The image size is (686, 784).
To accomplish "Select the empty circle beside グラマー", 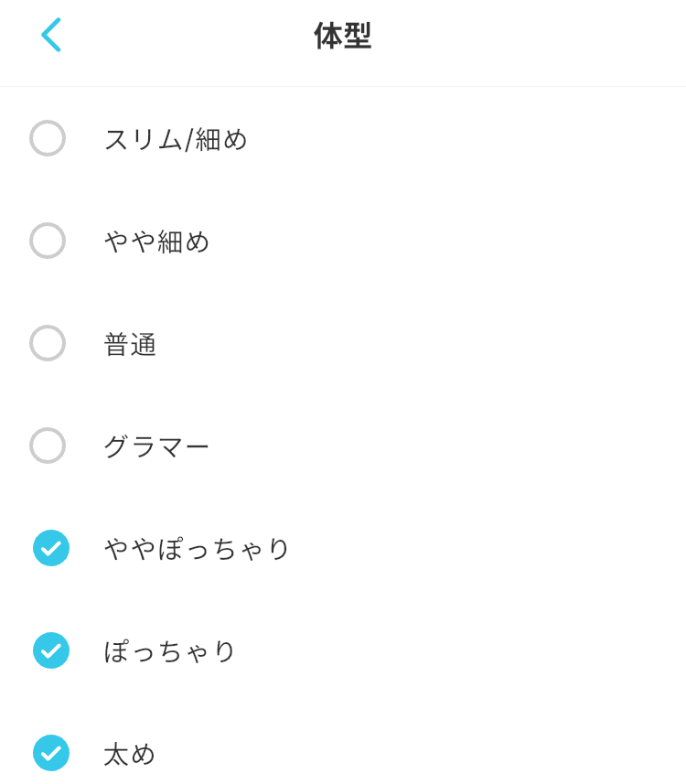I will (x=48, y=446).
